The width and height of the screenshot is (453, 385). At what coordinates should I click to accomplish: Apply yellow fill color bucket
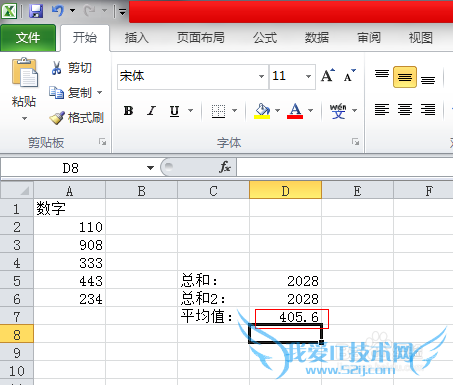262,111
